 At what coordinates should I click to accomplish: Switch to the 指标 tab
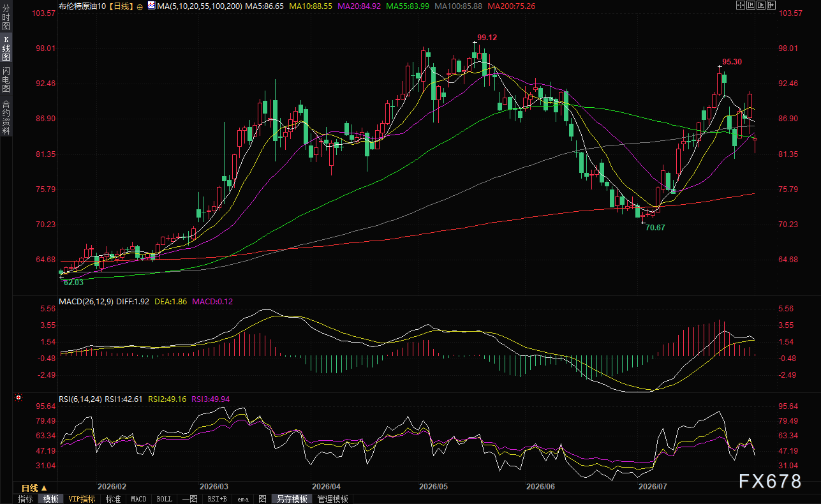[x=26, y=499]
